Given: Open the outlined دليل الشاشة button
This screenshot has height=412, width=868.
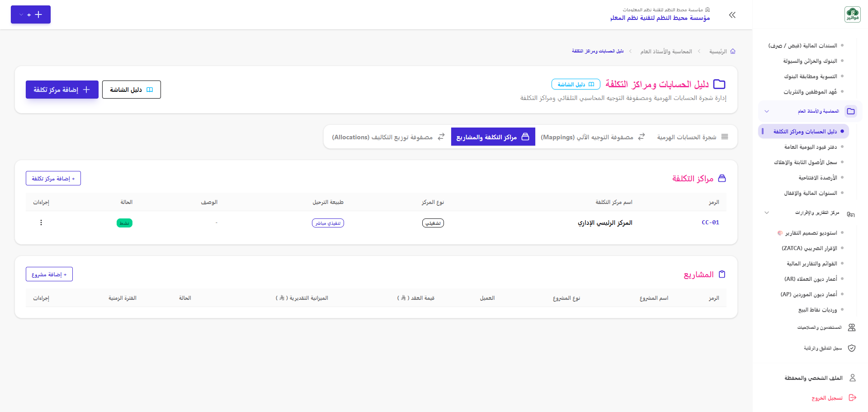Looking at the screenshot, I should pos(132,90).
